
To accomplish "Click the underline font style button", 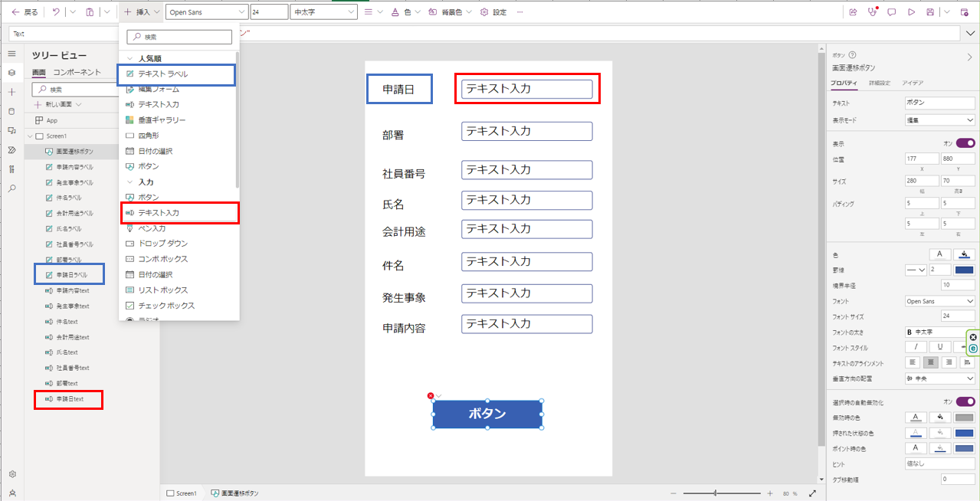I will (940, 347).
